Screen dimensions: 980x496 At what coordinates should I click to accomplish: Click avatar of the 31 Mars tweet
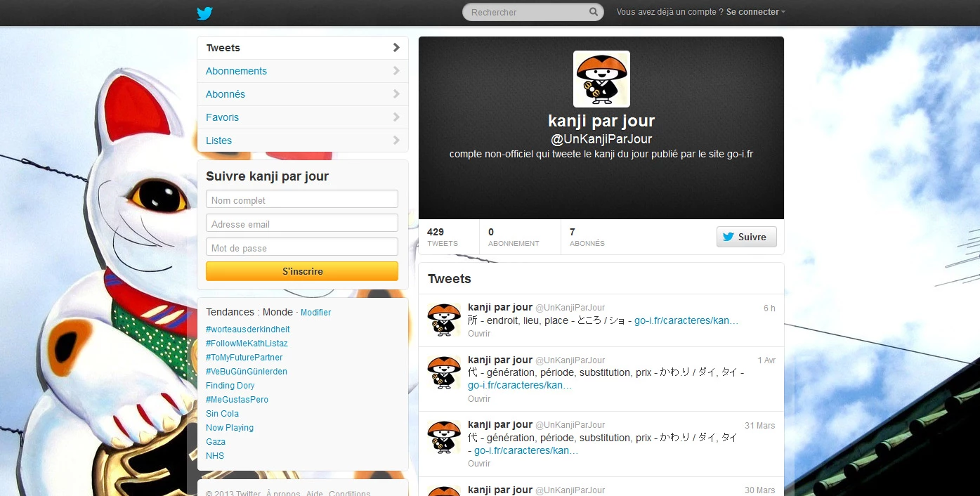click(444, 437)
